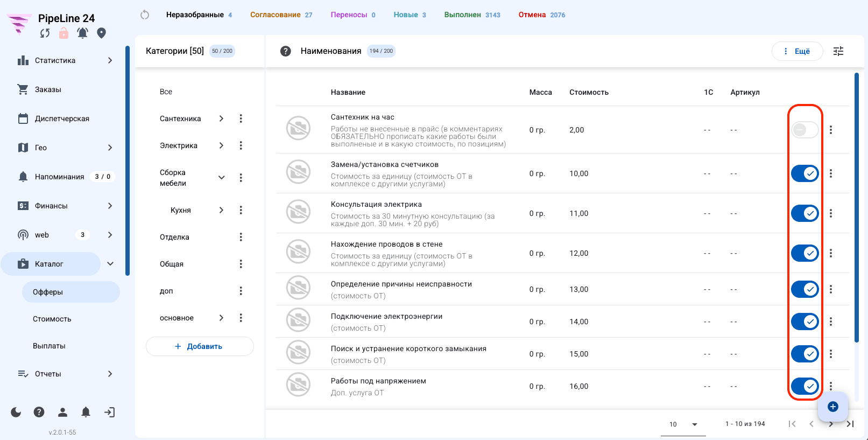Click the thumbnail for Работы под напряжением
The image size is (868, 440).
coord(298,386)
